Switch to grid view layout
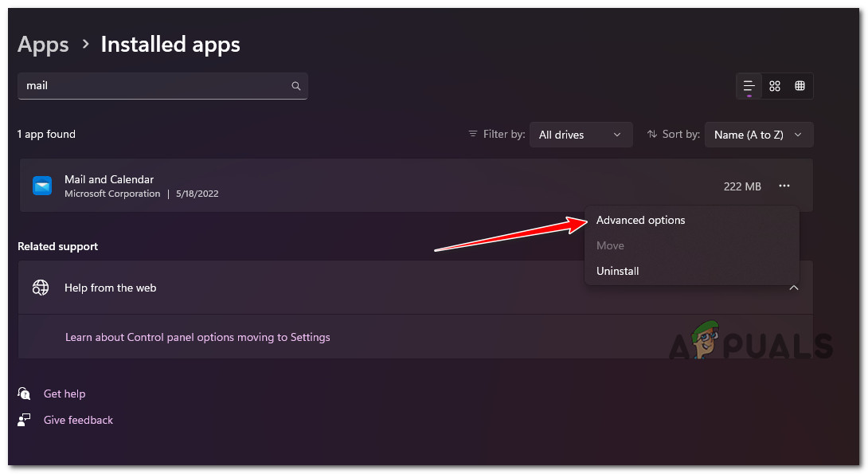 point(775,86)
